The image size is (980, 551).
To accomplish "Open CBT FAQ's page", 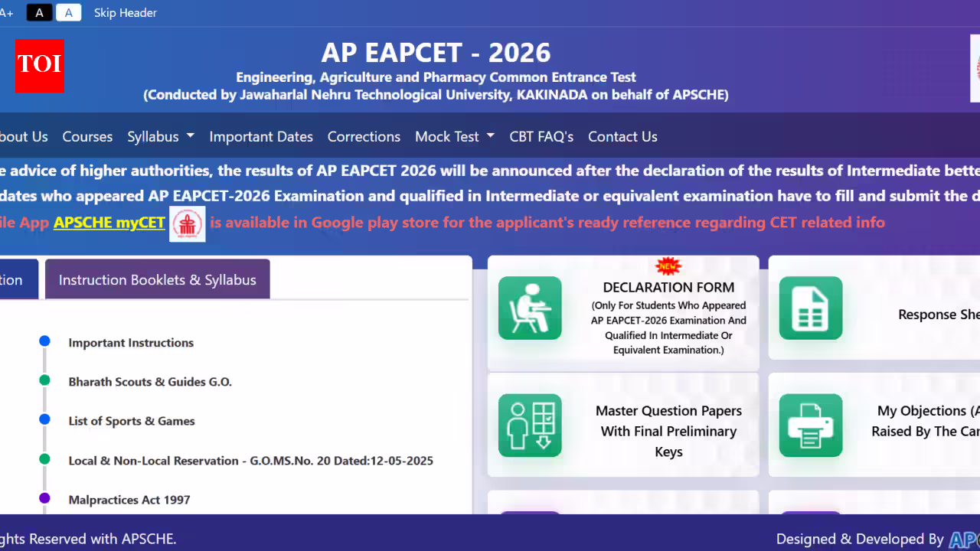I will 541,136.
